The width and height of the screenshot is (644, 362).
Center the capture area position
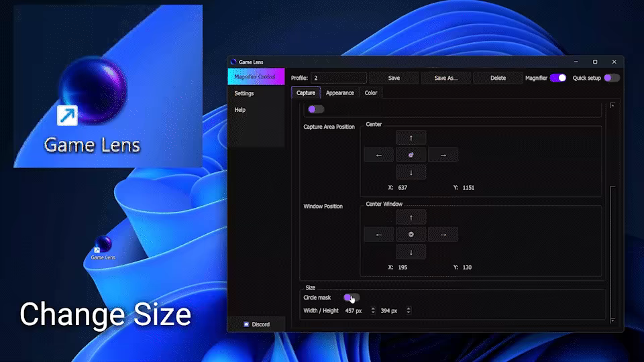tap(411, 155)
